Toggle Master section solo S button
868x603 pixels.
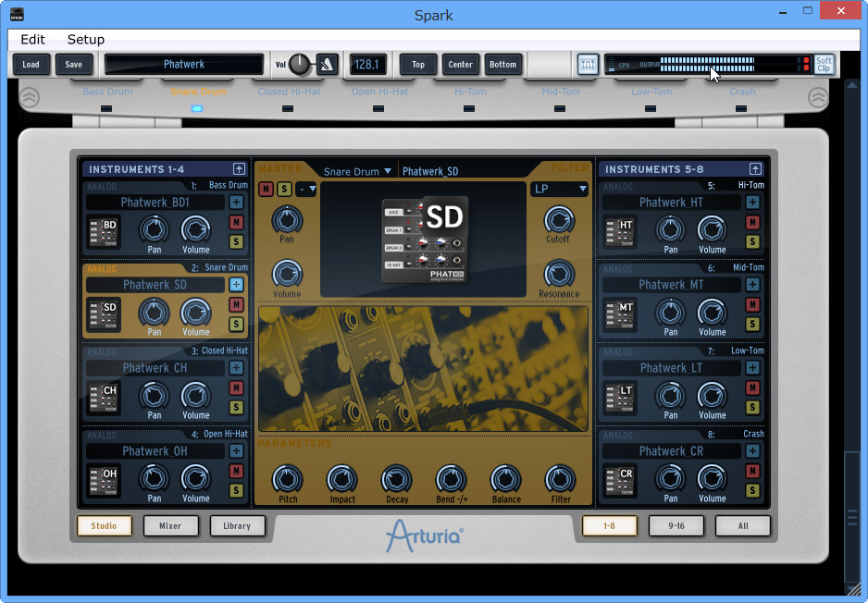tap(284, 190)
